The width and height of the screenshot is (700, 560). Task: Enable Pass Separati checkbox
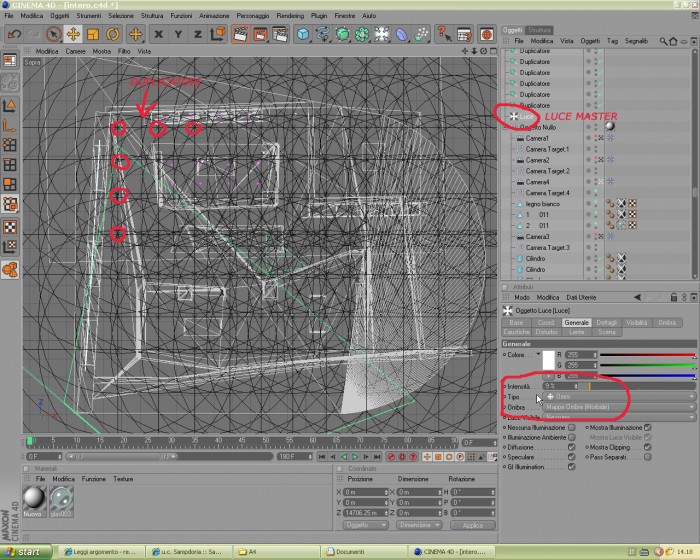pos(648,457)
